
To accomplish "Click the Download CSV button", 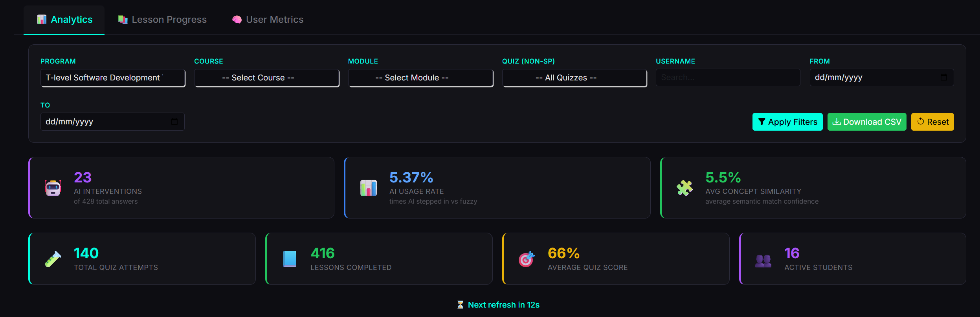I will (867, 122).
